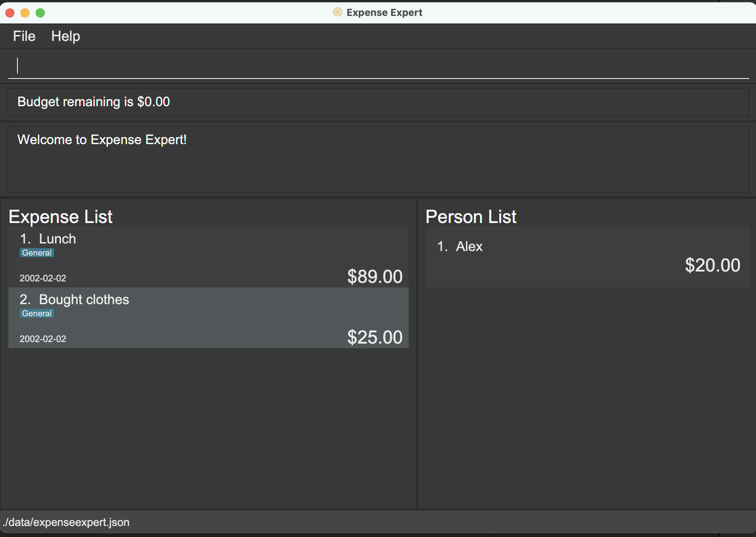Click Alex's $20.00 amount
Screen dimensions: 756x537
(712, 265)
